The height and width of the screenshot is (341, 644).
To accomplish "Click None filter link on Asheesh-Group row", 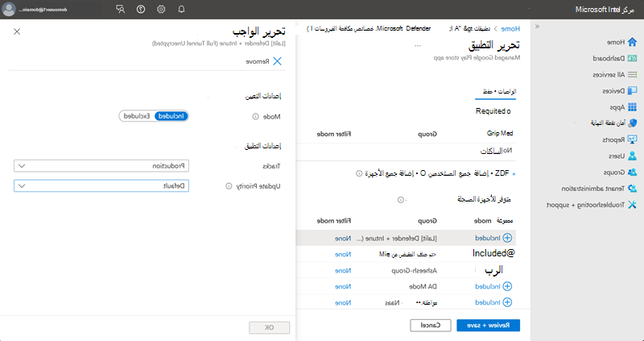I will pos(343,271).
